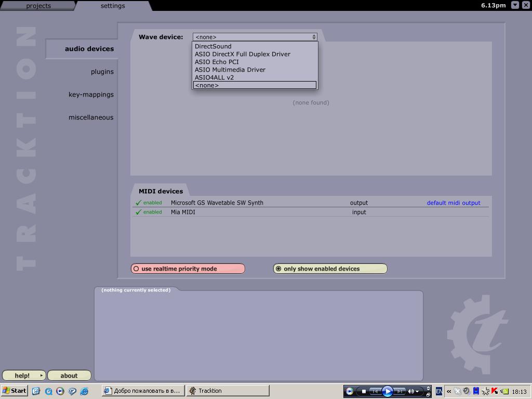Toggle only show enabled devices
This screenshot has width=532, height=399.
pos(330,269)
